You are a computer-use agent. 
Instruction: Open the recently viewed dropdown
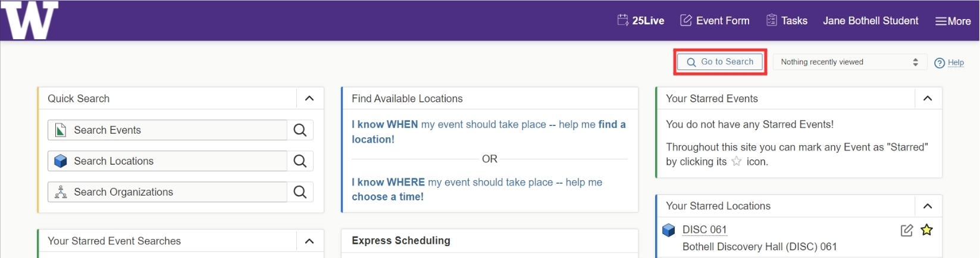tap(849, 62)
